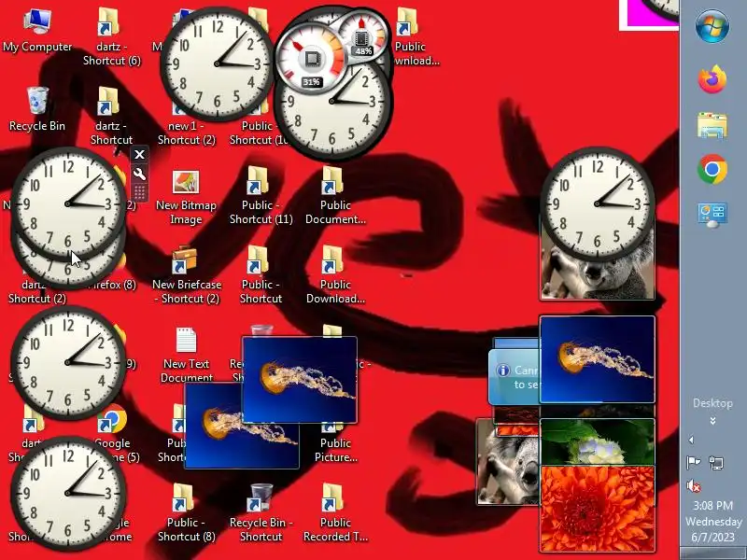Screen dimensions: 747x560
Task: Open the Windows Start orb
Action: point(712,27)
